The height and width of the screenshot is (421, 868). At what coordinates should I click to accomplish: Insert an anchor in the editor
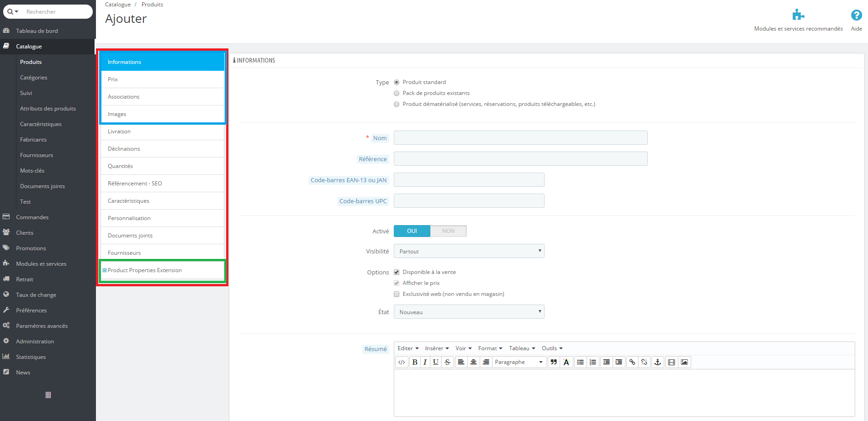tap(658, 362)
